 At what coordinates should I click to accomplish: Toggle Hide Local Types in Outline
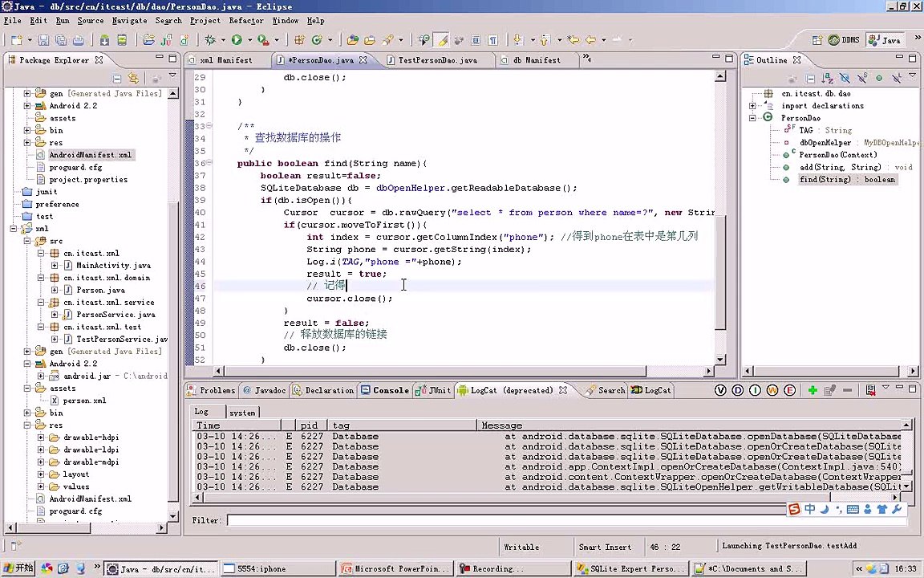coord(896,79)
